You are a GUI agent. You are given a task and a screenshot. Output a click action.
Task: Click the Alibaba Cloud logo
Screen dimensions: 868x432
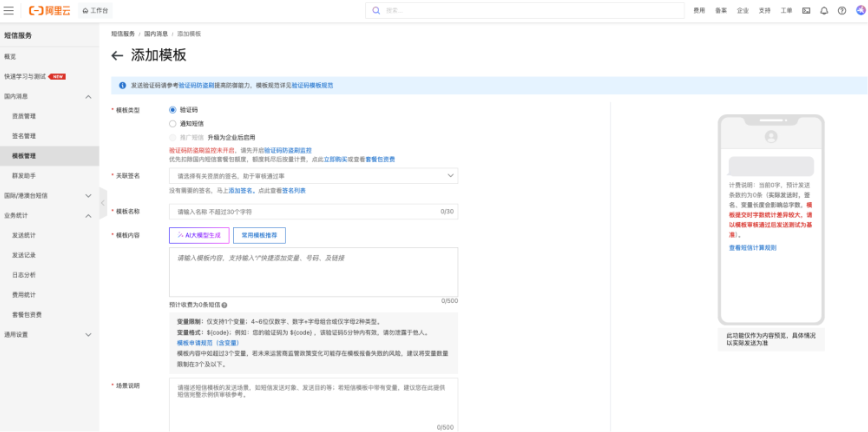click(x=50, y=11)
